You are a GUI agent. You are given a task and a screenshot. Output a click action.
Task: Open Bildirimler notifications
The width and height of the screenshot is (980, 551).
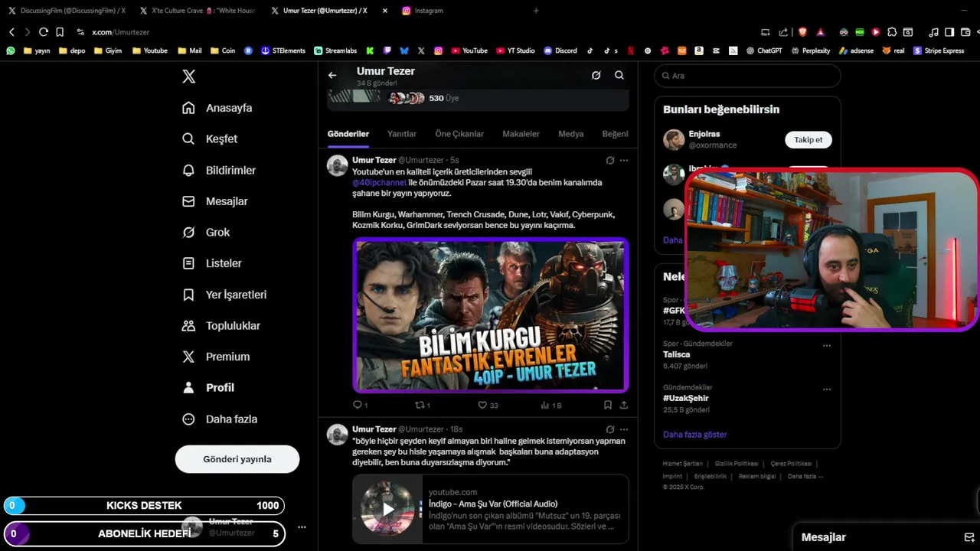(x=219, y=170)
